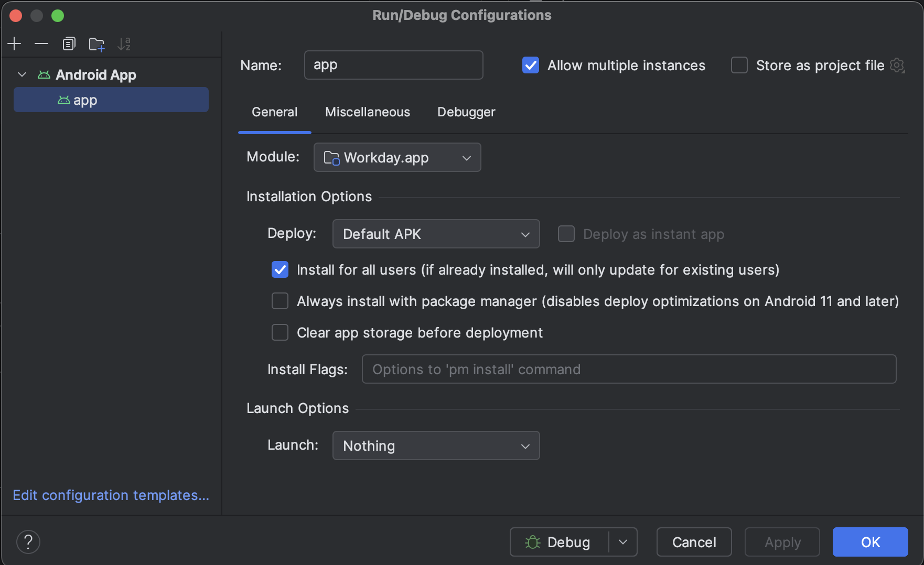Open the help icon
Screen dimensions: 924x565
click(28, 541)
